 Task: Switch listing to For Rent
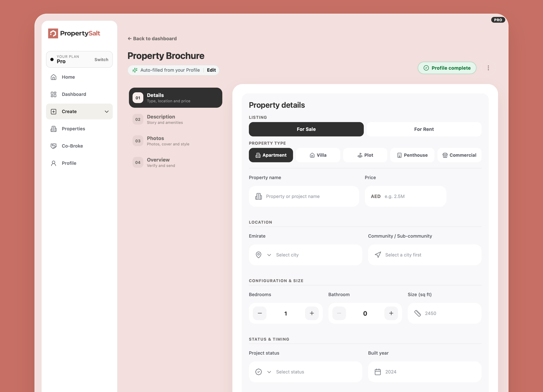tap(424, 129)
